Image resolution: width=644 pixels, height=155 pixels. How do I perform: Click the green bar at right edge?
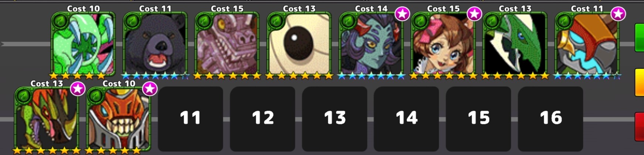coord(639,38)
